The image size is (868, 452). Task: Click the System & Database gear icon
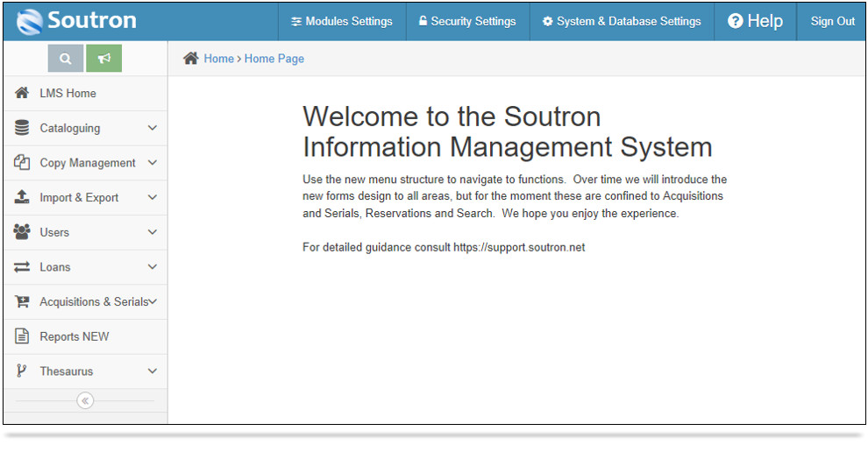(547, 22)
